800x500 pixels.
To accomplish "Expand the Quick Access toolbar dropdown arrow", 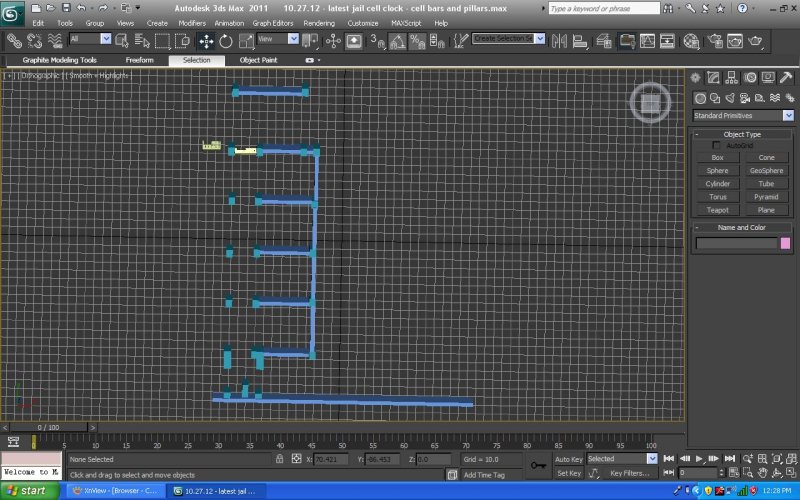I will point(138,8).
